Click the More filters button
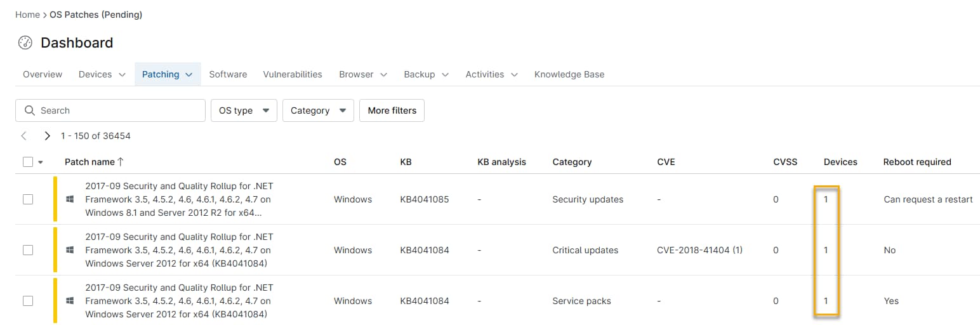The height and width of the screenshot is (325, 980). point(392,110)
